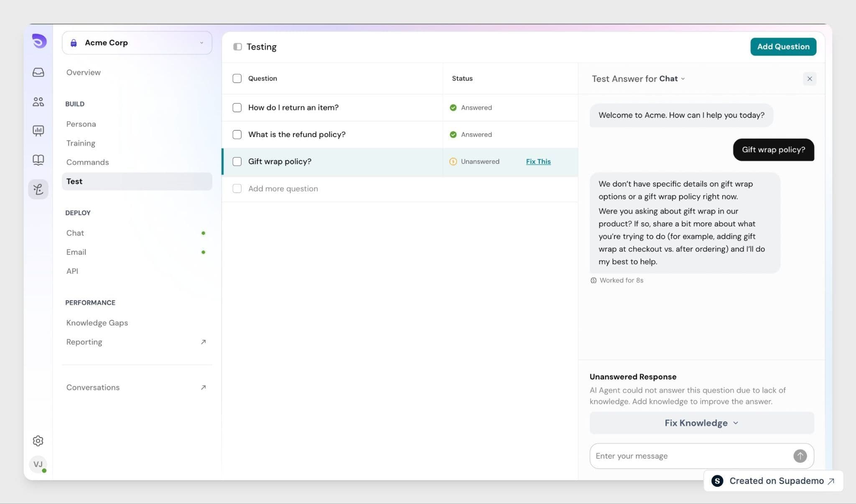Click the Add more question field
The width and height of the screenshot is (856, 504).
[283, 189]
